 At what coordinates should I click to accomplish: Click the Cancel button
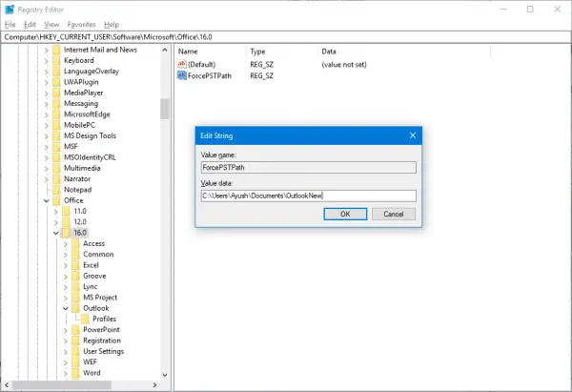coord(394,214)
